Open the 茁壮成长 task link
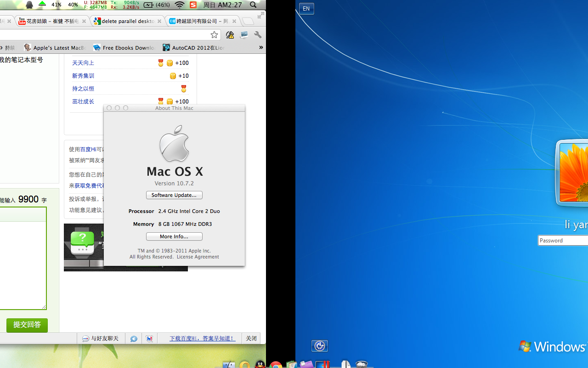The width and height of the screenshot is (588, 368). pos(83,102)
